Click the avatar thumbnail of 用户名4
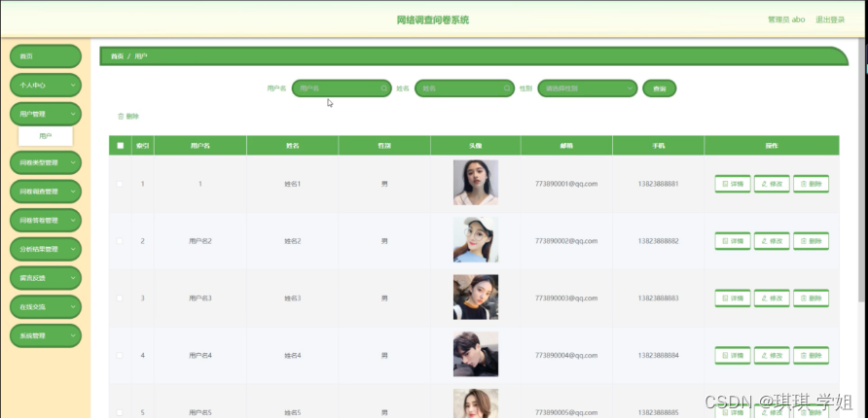Viewport: 868px width, 420px height. coord(476,354)
